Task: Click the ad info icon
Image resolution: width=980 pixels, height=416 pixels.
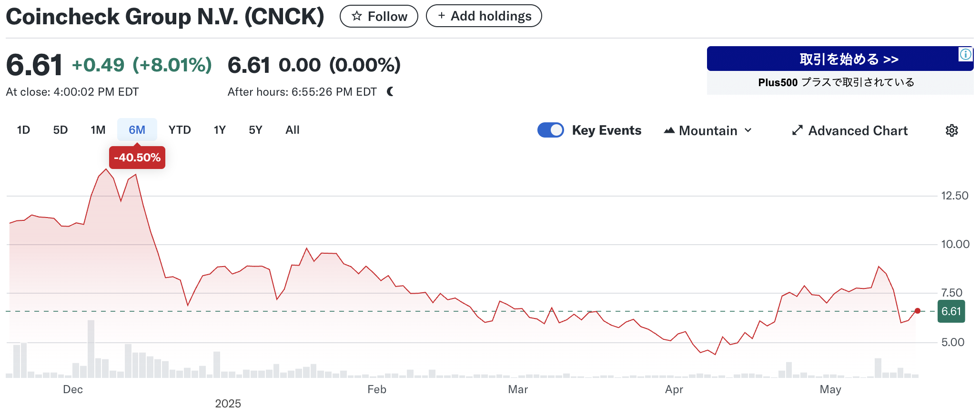Action: tap(965, 54)
